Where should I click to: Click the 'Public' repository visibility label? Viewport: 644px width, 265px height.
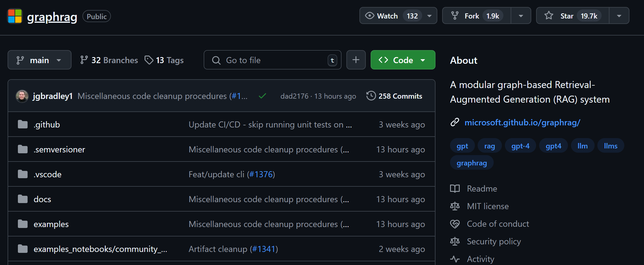(97, 16)
